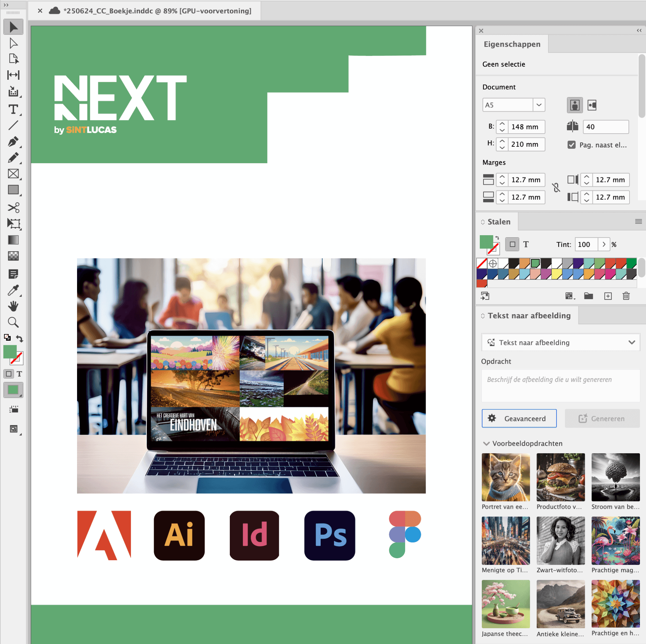The image size is (646, 644).
Task: Select the Gradient Swatch tool
Action: click(13, 240)
